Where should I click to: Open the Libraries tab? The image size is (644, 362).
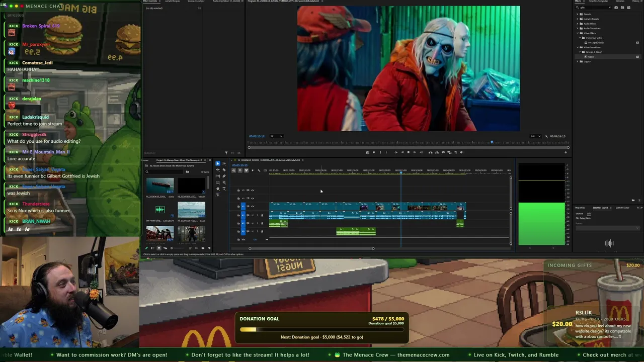620,2
